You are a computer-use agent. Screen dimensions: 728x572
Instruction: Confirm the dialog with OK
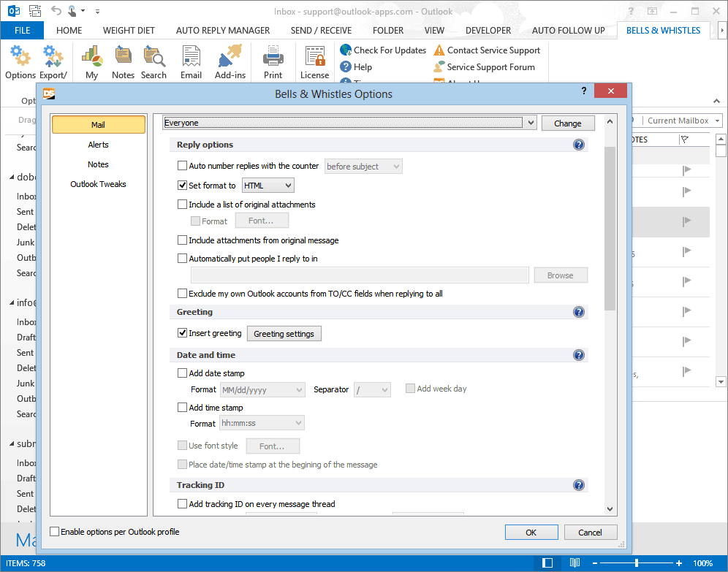coord(531,533)
